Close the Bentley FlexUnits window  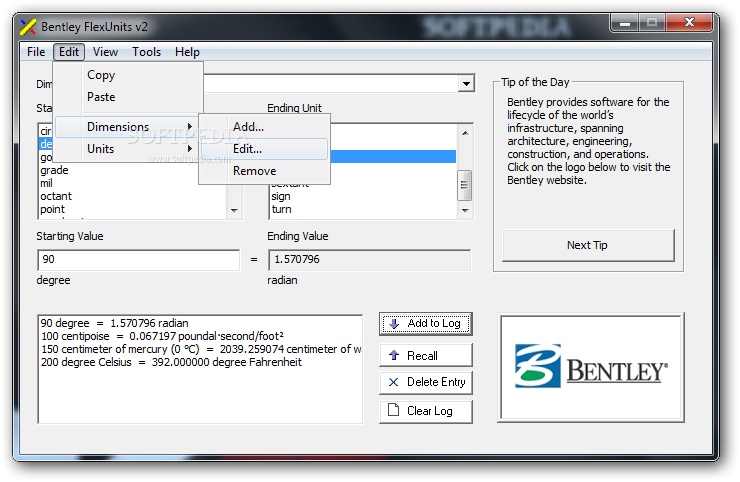(x=689, y=23)
